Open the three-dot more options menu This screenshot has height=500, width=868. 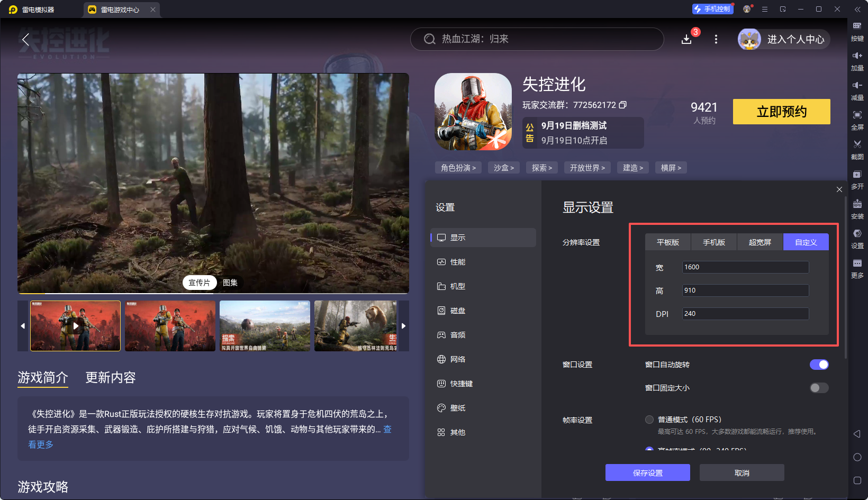pos(716,39)
